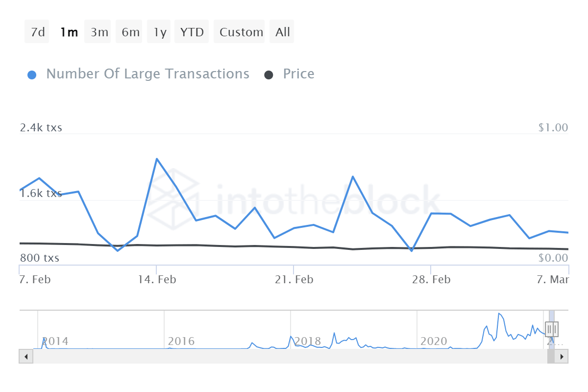The height and width of the screenshot is (392, 588).
Task: Click the left navigator scroll arrow
Action: tap(26, 356)
